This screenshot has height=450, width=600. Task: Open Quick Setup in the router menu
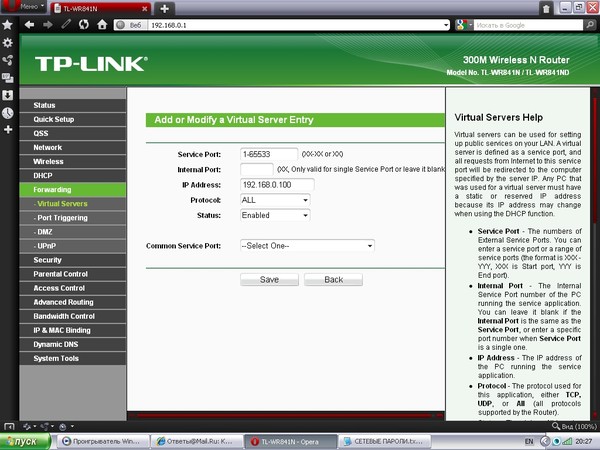tap(73, 119)
